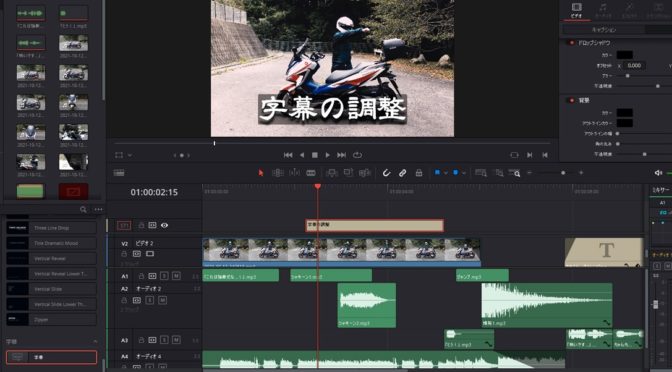Screen dimensions: 672x372
Task: Select the arrow Selection Mode tool
Action: click(x=261, y=173)
